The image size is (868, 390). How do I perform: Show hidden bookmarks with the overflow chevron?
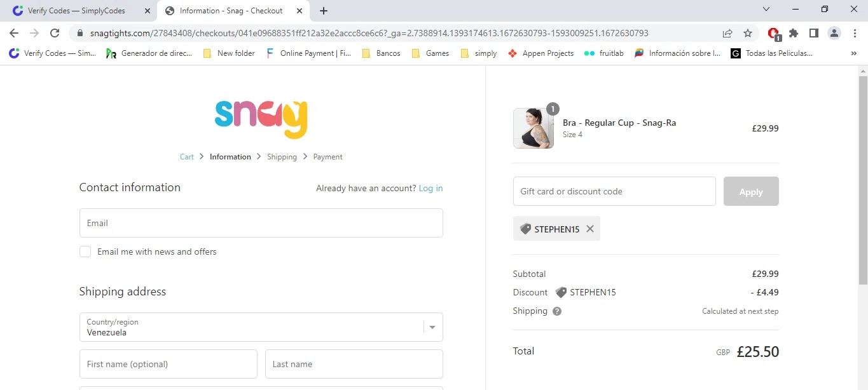pos(853,53)
